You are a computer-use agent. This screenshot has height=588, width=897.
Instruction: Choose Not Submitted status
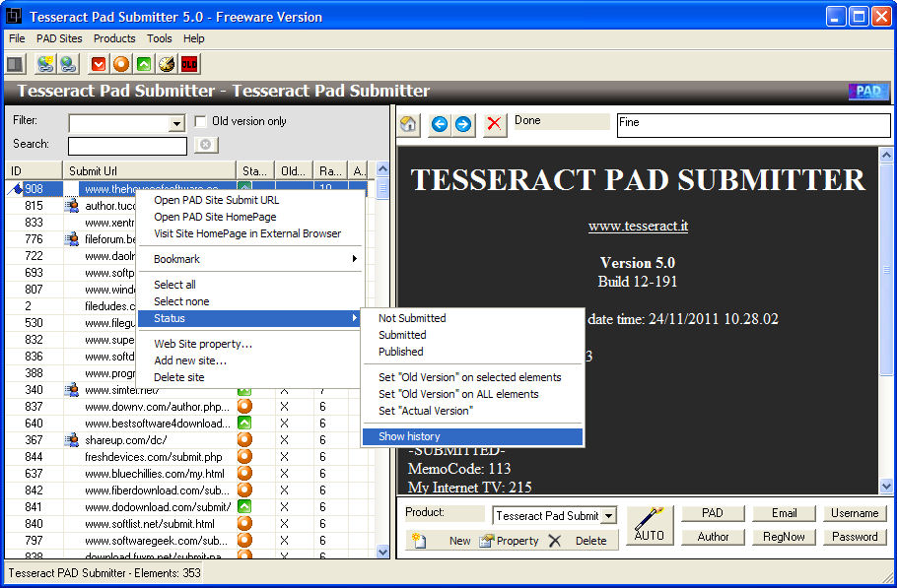[x=472, y=318]
